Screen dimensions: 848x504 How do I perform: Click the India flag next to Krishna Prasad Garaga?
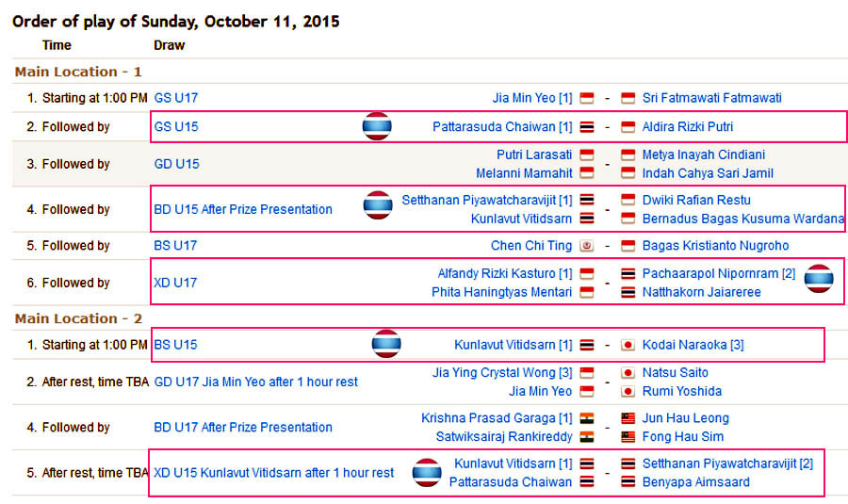(x=587, y=418)
